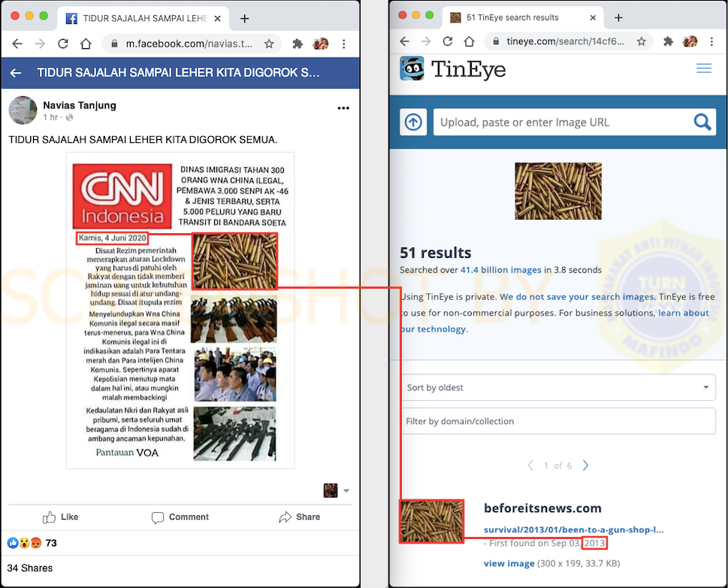The image size is (728, 588).
Task: Click the TinEye robot logo
Action: pos(412,68)
